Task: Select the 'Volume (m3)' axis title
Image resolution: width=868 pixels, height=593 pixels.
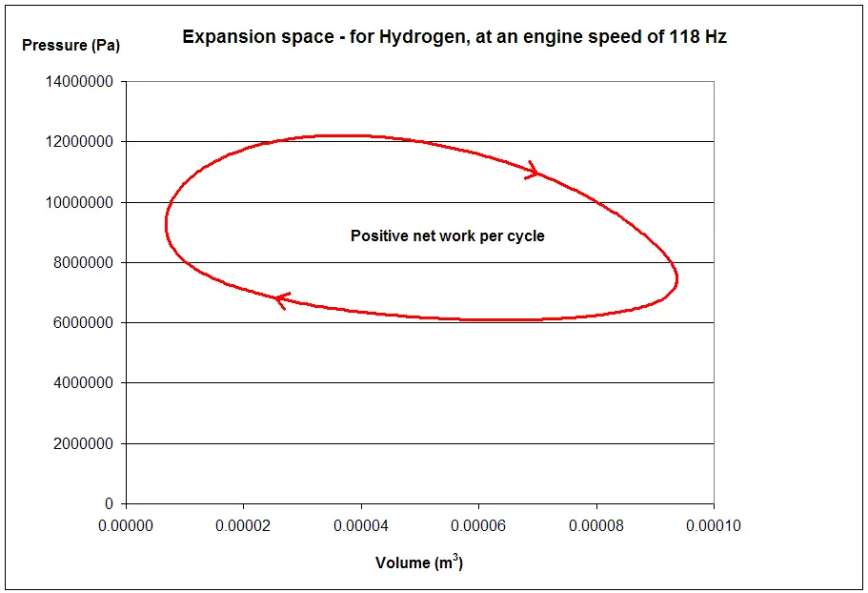Action: pos(419,562)
